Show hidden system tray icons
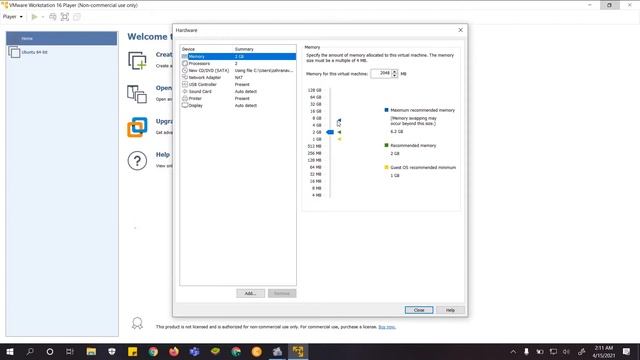 coord(513,351)
